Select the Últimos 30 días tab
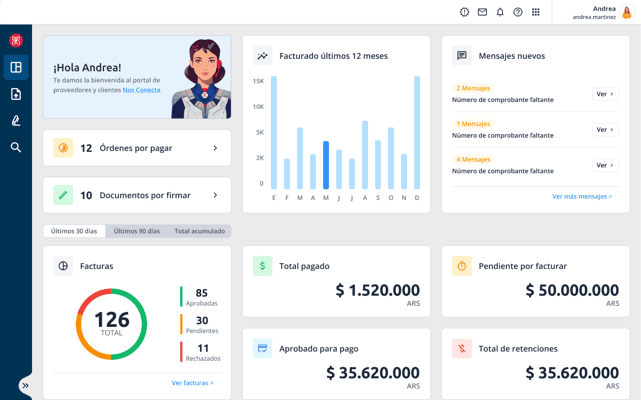 click(74, 231)
